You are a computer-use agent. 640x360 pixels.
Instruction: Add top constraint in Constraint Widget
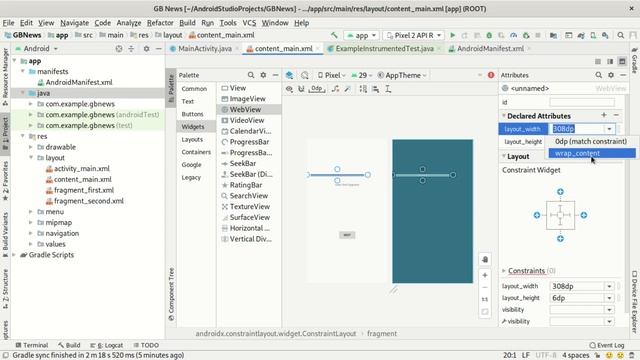click(560, 192)
